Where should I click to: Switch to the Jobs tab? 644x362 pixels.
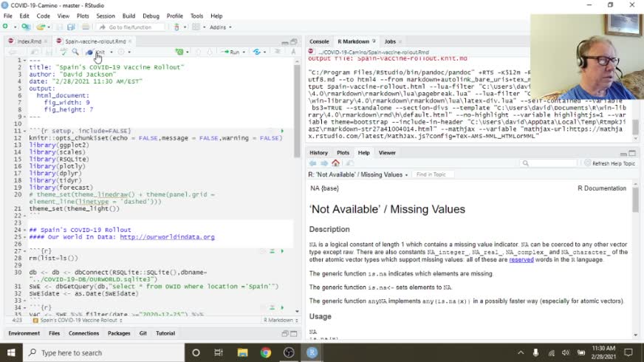point(390,41)
